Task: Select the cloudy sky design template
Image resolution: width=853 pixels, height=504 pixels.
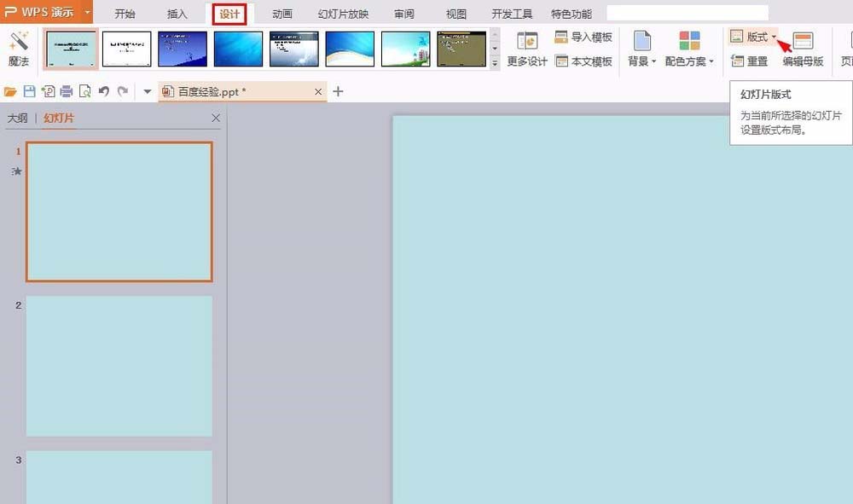Action: coord(294,49)
